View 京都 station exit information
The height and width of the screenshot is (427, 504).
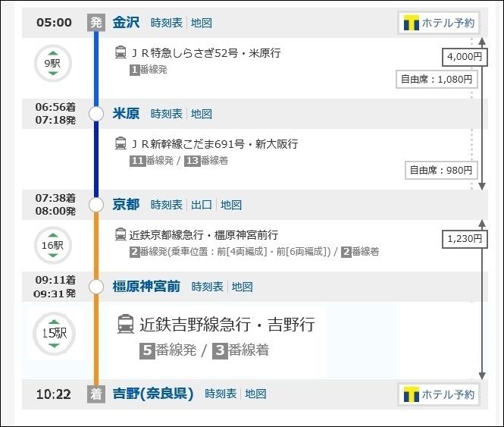[202, 205]
